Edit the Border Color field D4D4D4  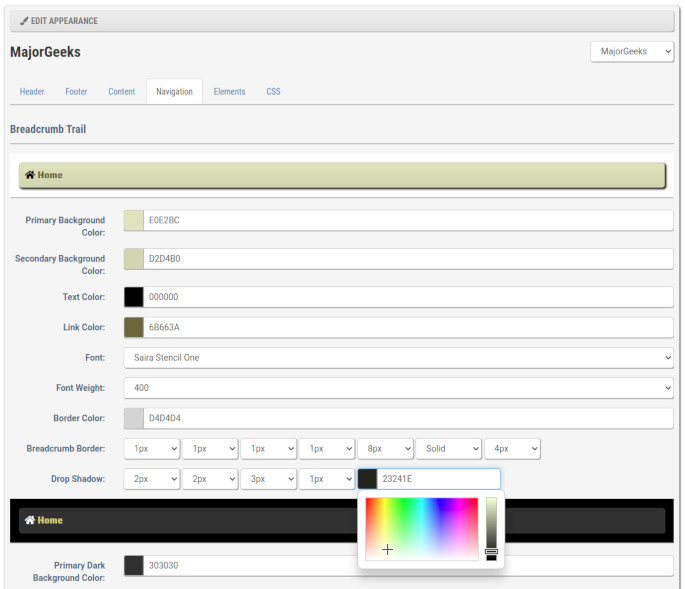(408, 418)
